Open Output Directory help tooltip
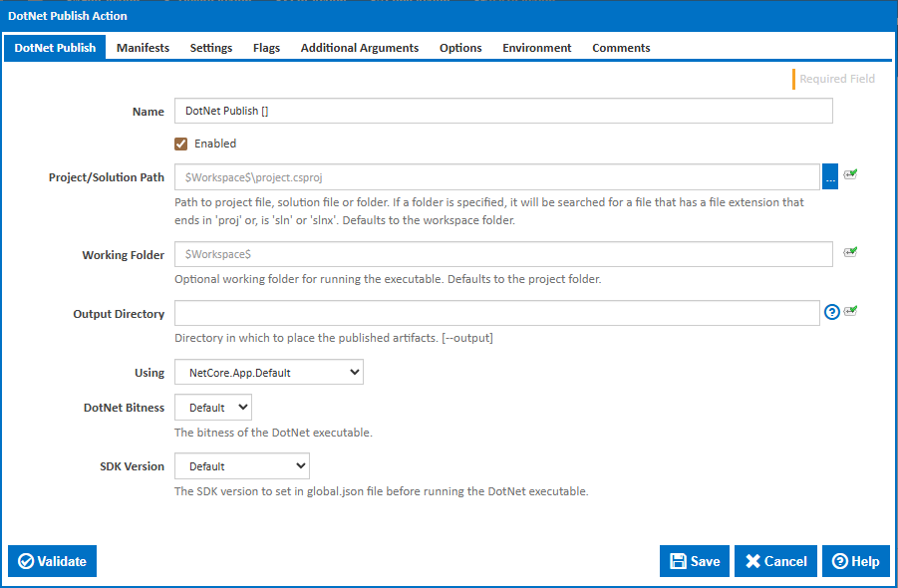The height and width of the screenshot is (588, 898). (831, 312)
